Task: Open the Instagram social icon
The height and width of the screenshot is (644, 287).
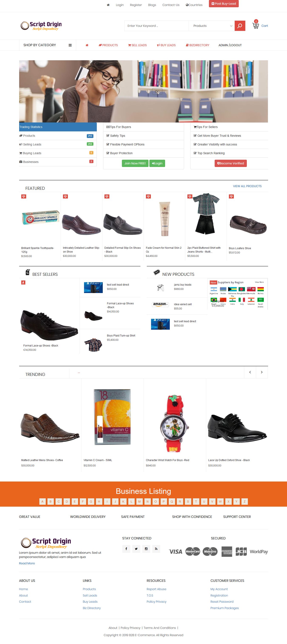Action: [146, 549]
